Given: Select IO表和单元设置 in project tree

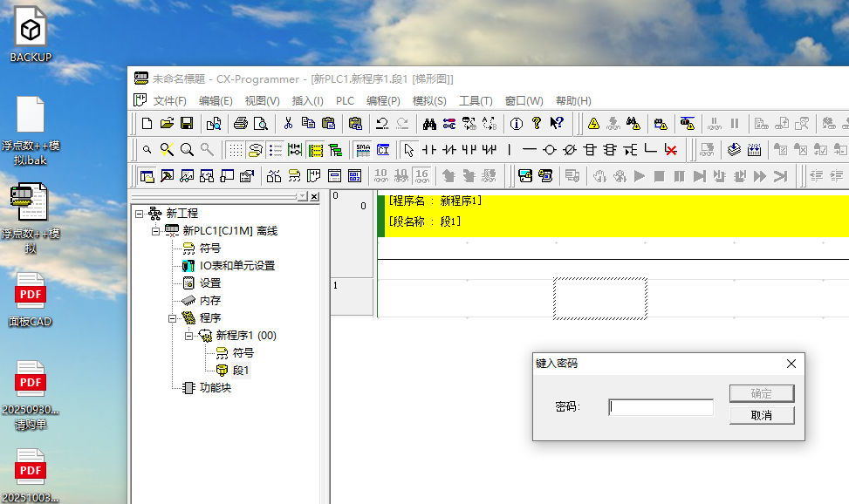Looking at the screenshot, I should 236,266.
